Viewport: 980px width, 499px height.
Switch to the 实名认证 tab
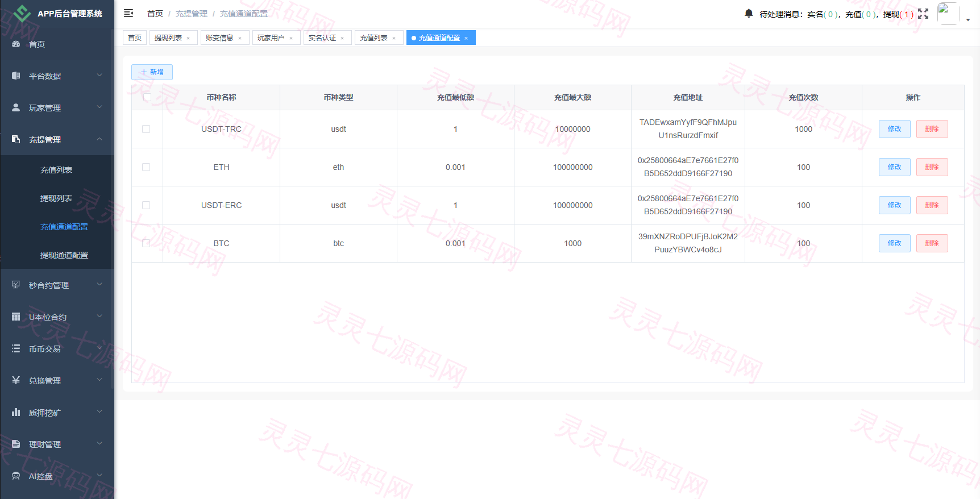pyautogui.click(x=327, y=38)
